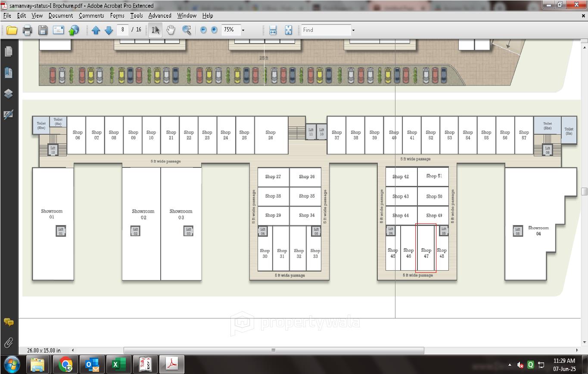The width and height of the screenshot is (588, 374).
Task: Click the Find search box
Action: click(326, 30)
